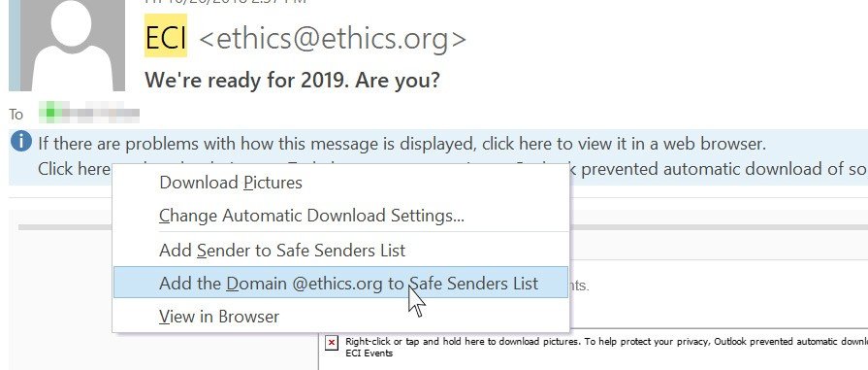Screen dimensions: 868x370
Task: Click the 'Click here' download pictures info line
Action: click(x=74, y=169)
